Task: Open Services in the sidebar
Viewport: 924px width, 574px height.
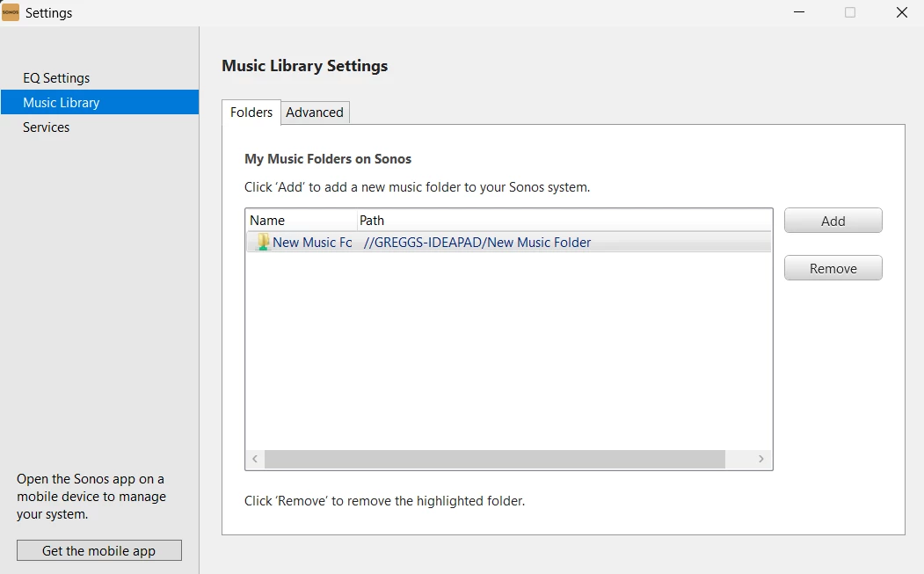Action: (46, 127)
